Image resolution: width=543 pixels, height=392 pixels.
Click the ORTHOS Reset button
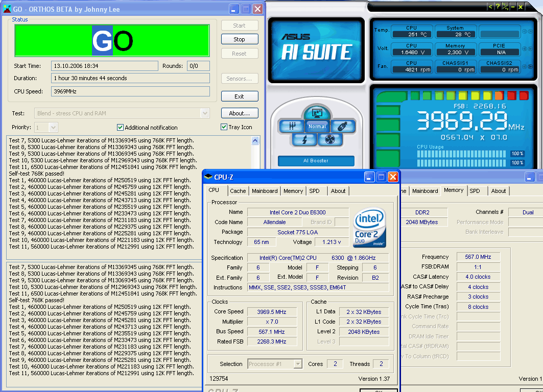239,54
